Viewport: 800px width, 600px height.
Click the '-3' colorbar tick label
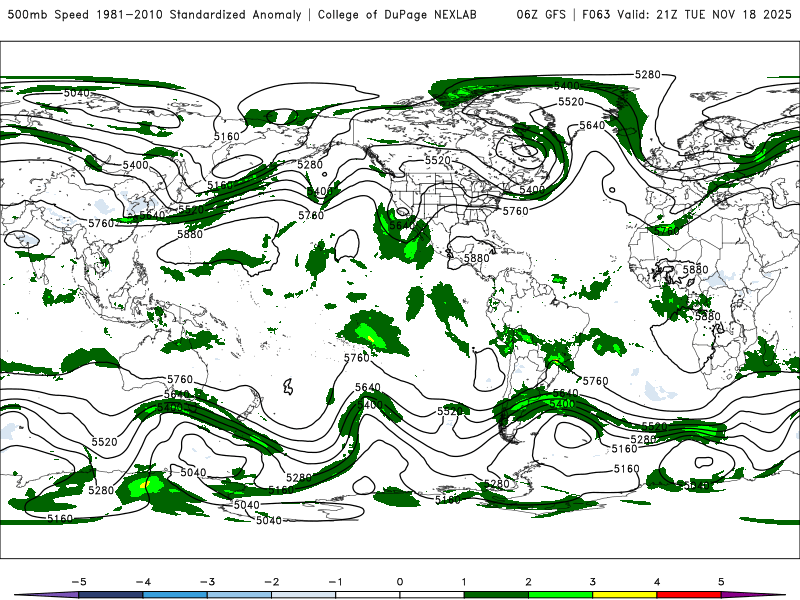(x=207, y=582)
